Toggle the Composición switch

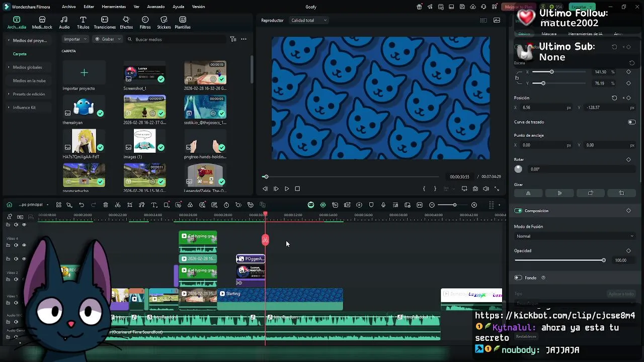click(518, 211)
